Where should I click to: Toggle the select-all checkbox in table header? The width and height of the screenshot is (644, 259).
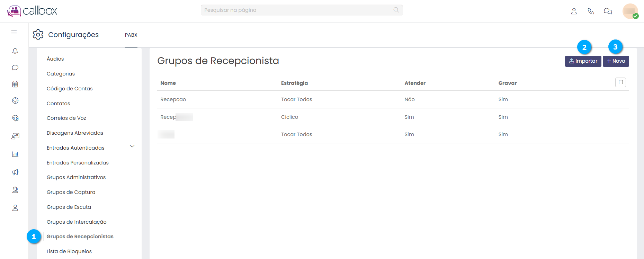pyautogui.click(x=620, y=82)
